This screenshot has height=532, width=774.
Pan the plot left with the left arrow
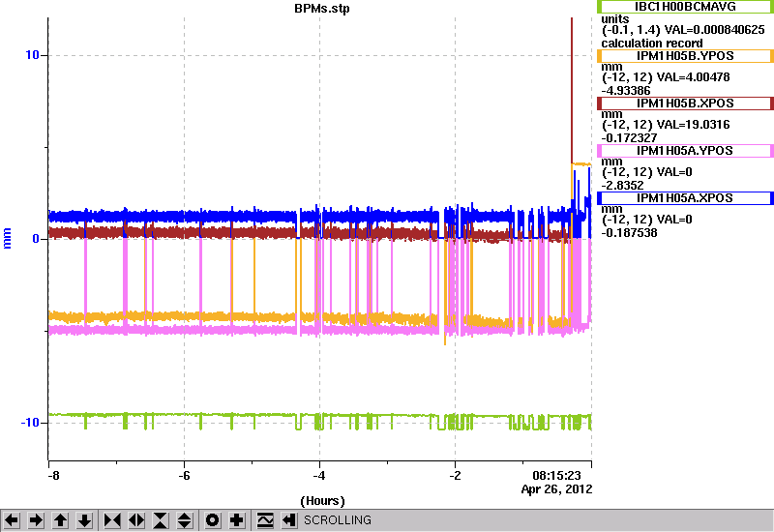[x=12, y=520]
